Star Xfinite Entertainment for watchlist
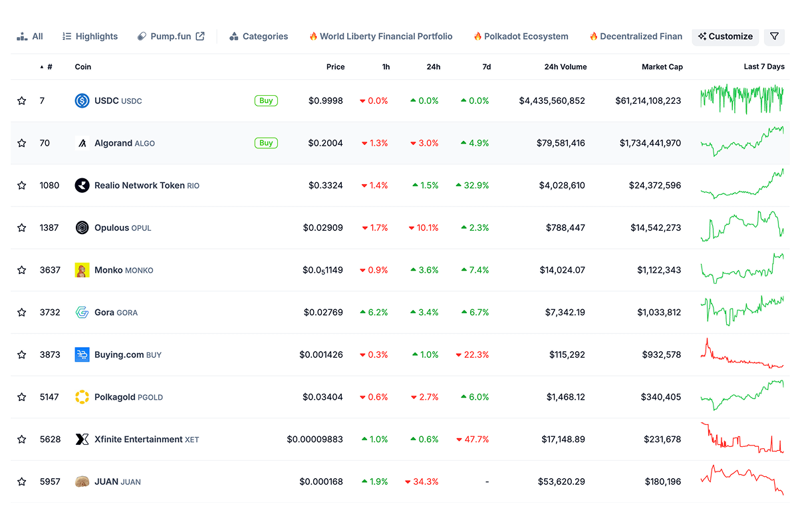Viewport: 798px width, 532px height. click(x=22, y=440)
